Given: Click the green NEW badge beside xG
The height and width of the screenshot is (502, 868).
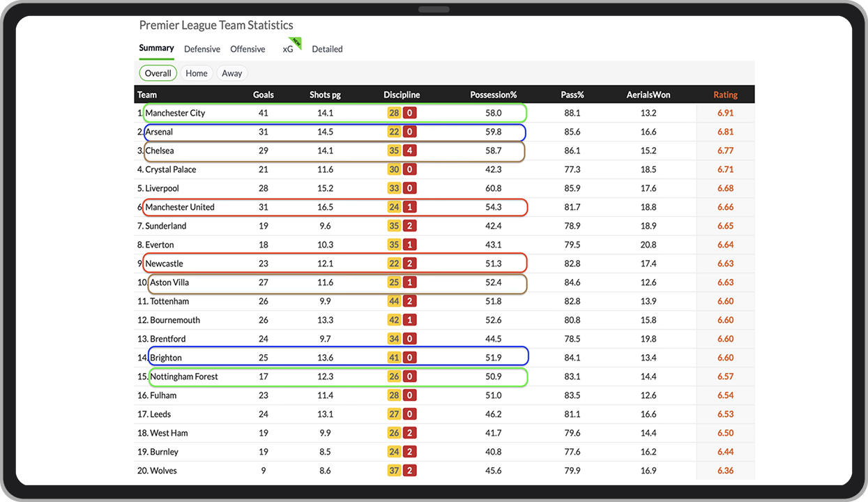Looking at the screenshot, I should 296,42.
